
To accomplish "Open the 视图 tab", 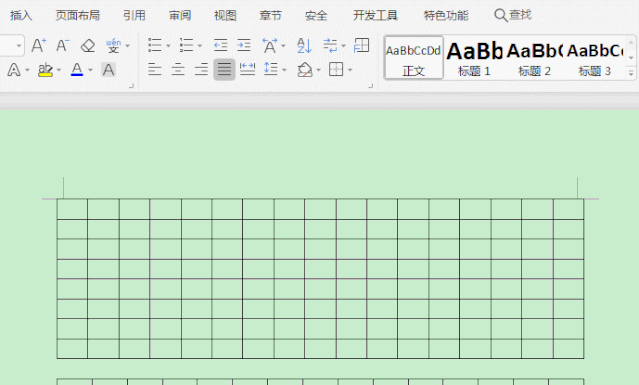I will [225, 15].
